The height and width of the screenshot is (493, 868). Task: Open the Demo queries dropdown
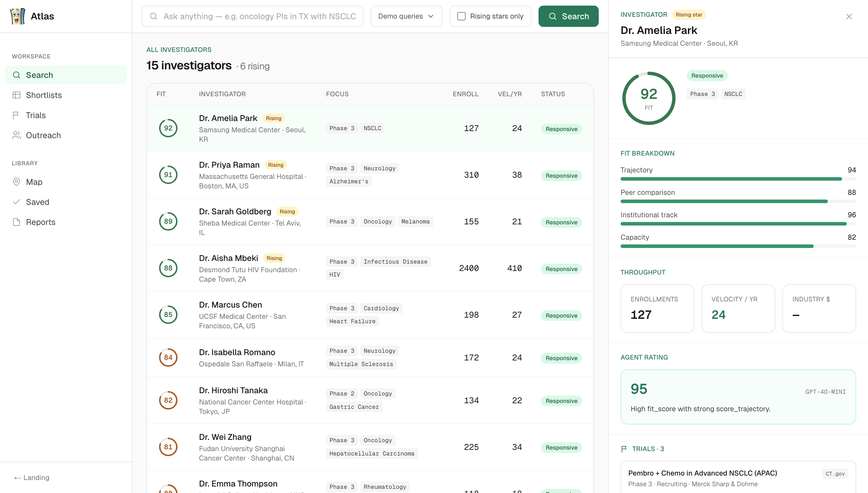click(x=406, y=16)
